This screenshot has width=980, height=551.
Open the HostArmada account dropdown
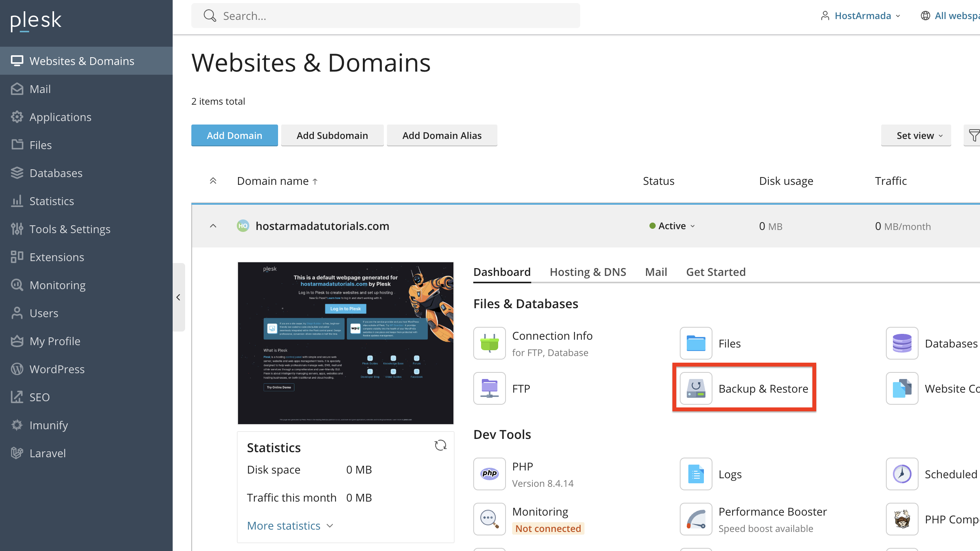pos(860,16)
